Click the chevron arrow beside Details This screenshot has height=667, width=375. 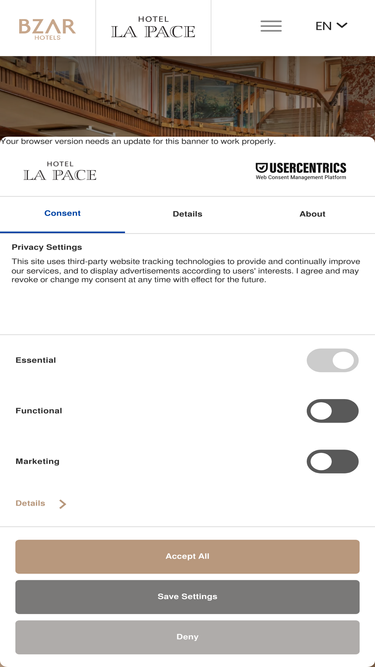[62, 504]
